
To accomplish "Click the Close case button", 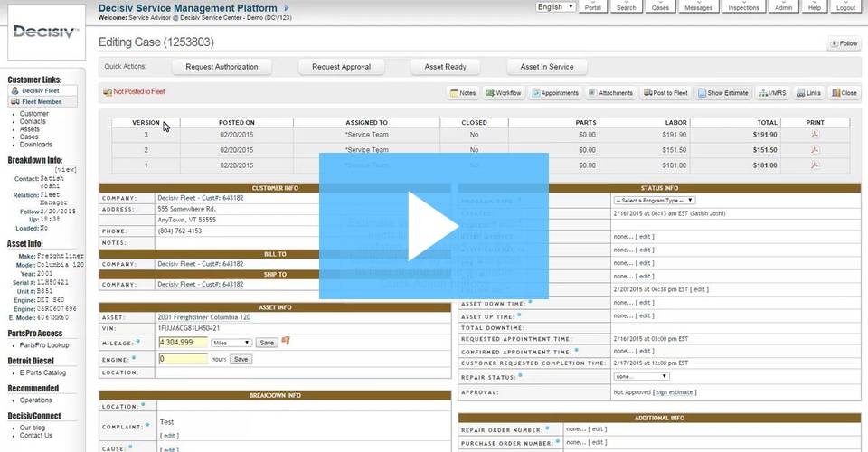I will click(x=844, y=93).
